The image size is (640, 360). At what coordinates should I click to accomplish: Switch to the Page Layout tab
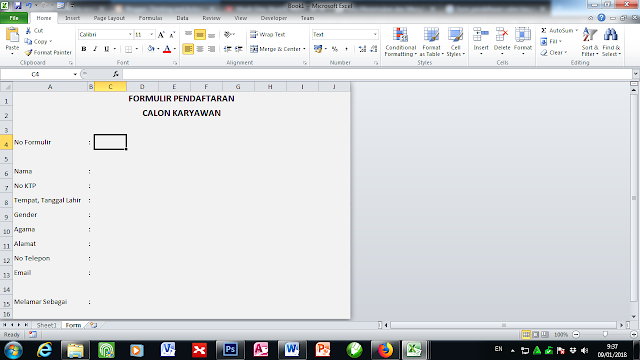point(109,18)
